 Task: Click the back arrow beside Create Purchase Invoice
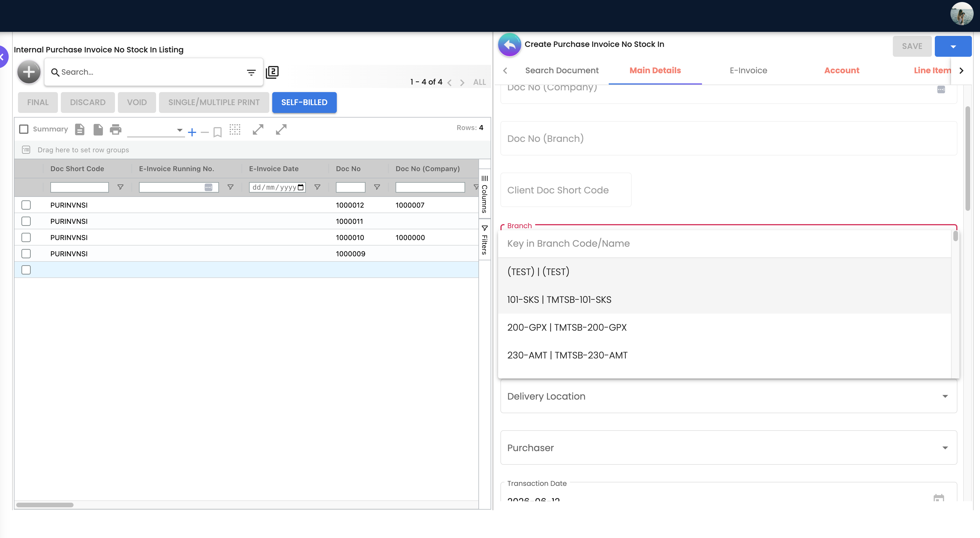[509, 45]
